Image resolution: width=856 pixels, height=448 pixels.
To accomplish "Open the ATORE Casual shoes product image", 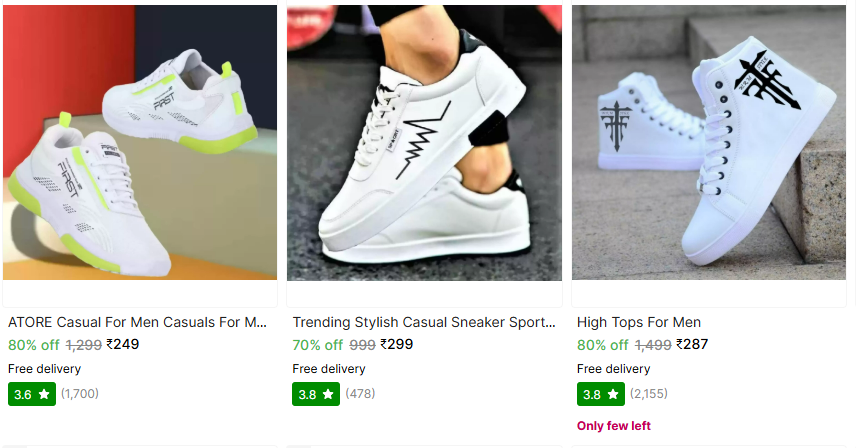I will point(140,142).
